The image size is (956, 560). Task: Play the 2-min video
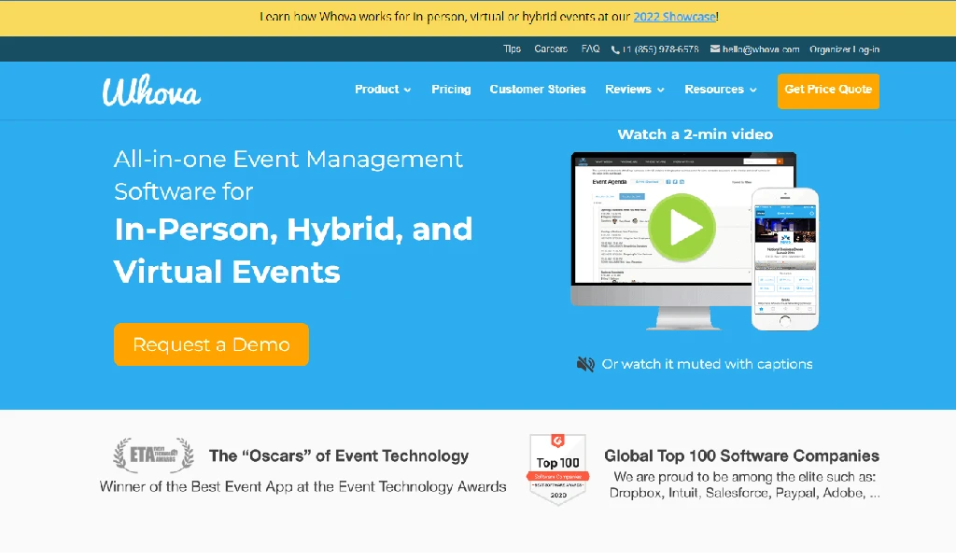click(x=681, y=228)
